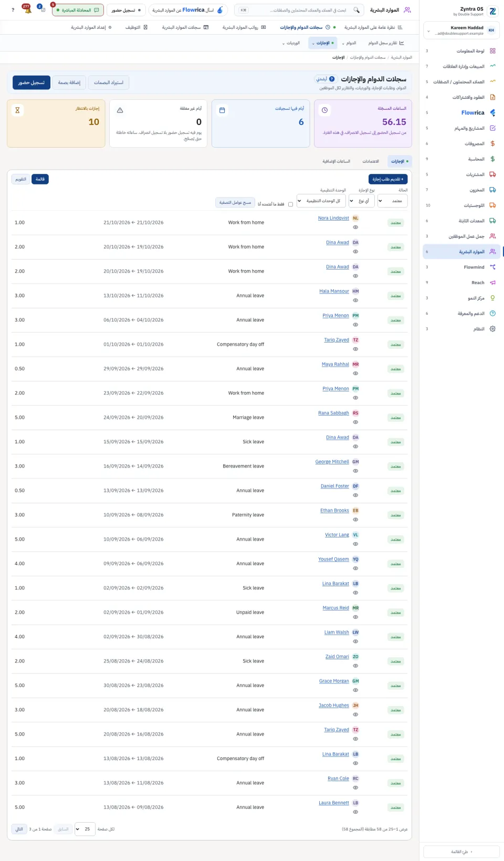Open the Projects and Tasks checkbox icon
504x861 pixels.
click(x=492, y=128)
